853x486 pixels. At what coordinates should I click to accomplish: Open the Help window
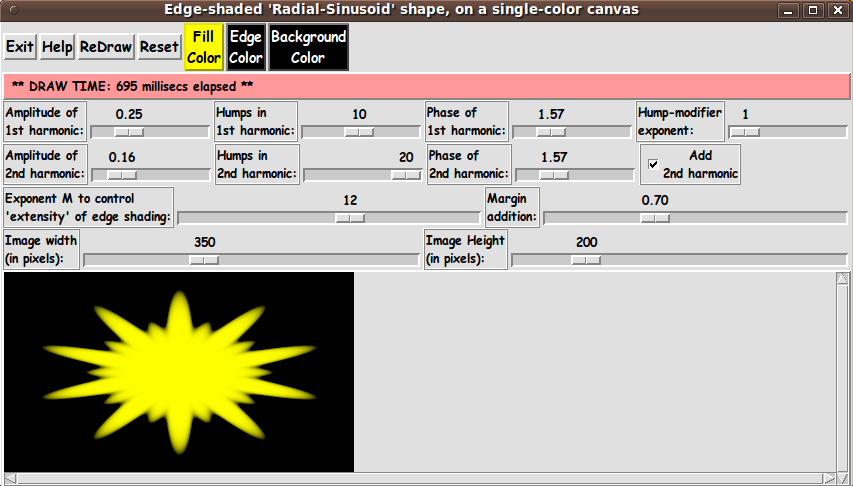(x=57, y=47)
